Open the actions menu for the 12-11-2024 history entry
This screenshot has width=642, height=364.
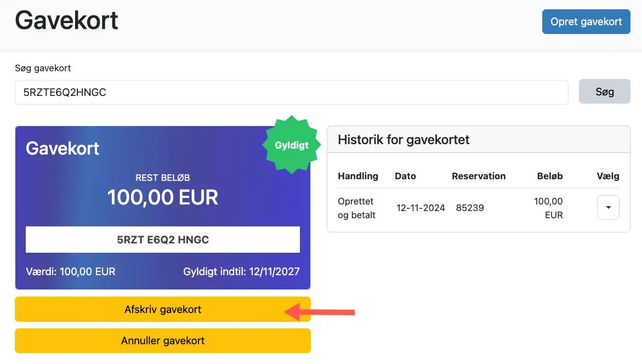pyautogui.click(x=608, y=207)
